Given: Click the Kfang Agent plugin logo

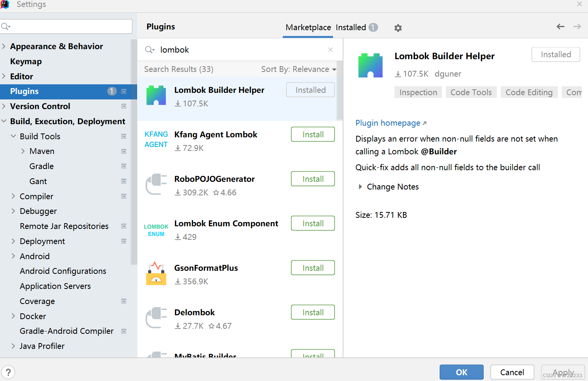Looking at the screenshot, I should [x=156, y=139].
